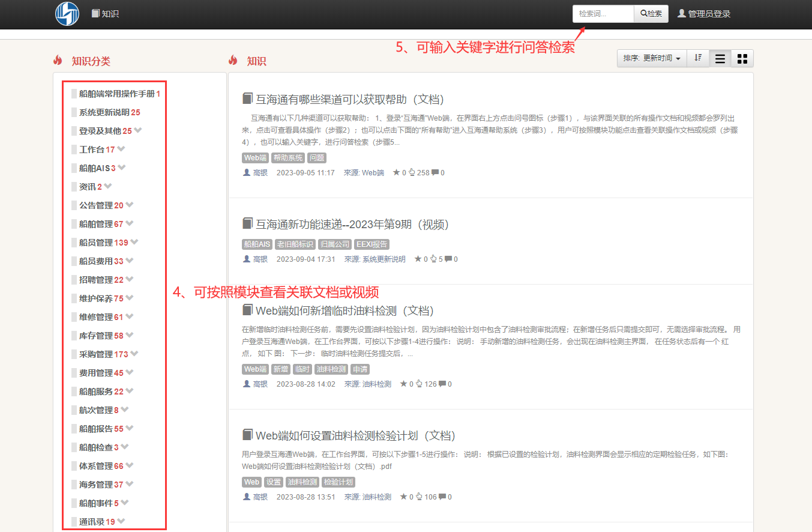Viewport: 812px width, 532px height.
Task: Focus the 检索词 search input field
Action: coord(603,13)
